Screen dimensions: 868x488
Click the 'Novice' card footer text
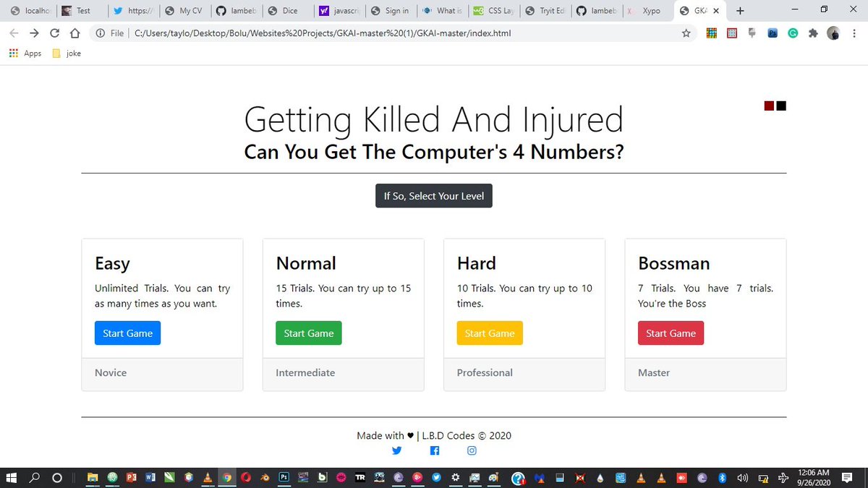[111, 373]
